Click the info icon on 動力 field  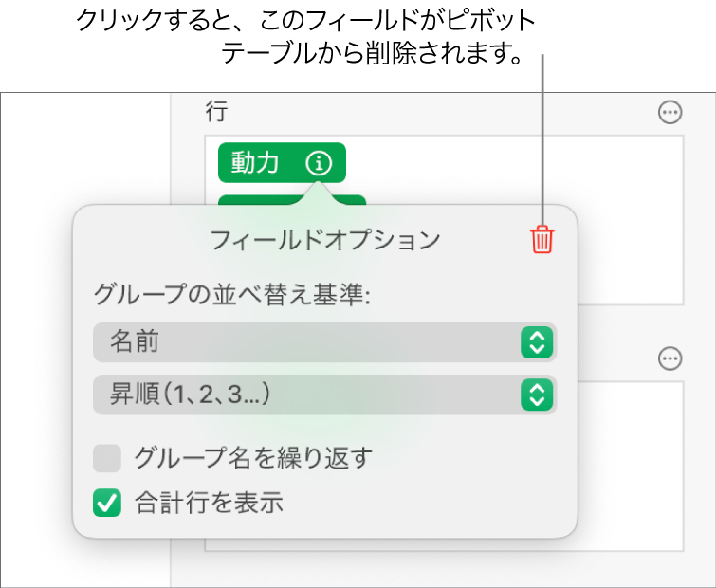320,163
